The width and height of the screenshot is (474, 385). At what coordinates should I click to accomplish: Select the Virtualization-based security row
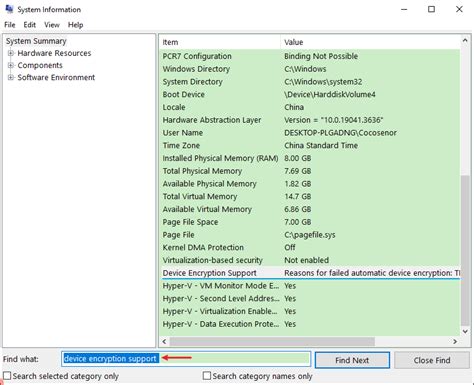coord(310,260)
